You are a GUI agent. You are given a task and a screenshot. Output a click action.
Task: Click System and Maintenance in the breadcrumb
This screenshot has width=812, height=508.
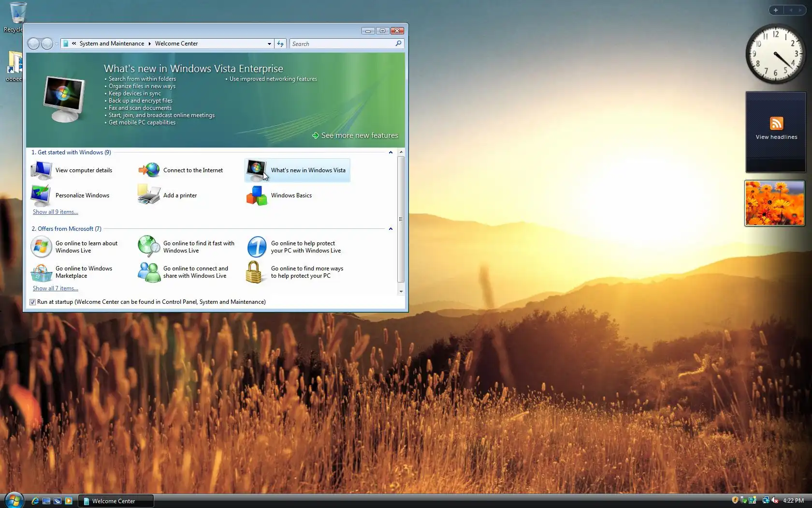(x=112, y=44)
